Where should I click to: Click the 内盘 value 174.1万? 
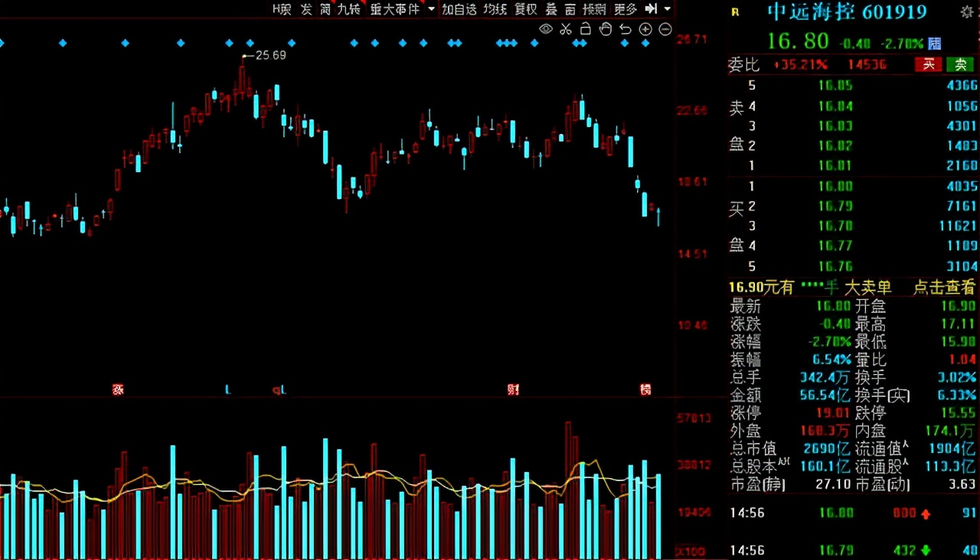click(x=952, y=431)
